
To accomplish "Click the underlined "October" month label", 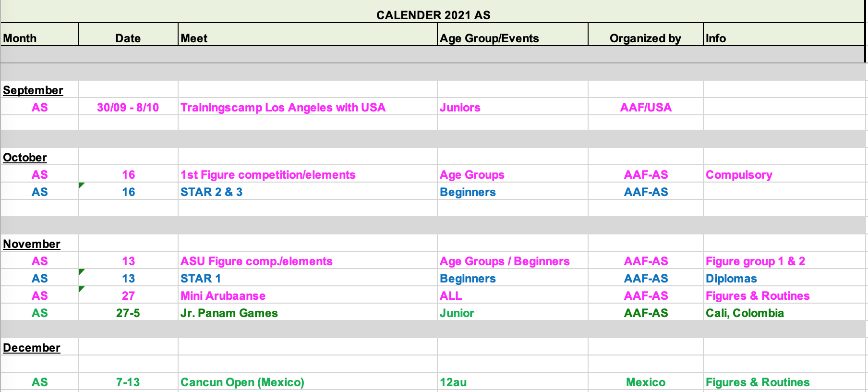I will click(25, 158).
